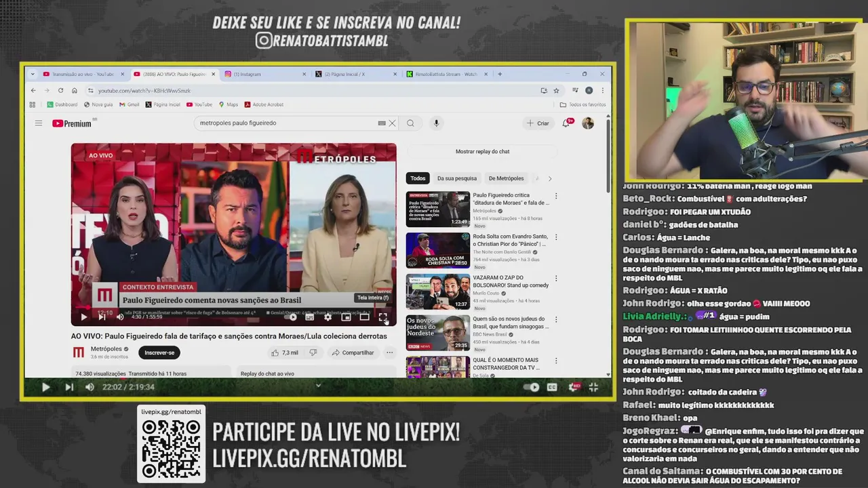Dislike the Paulo Figueiredo live video
This screenshot has height=488, width=868.
[313, 352]
